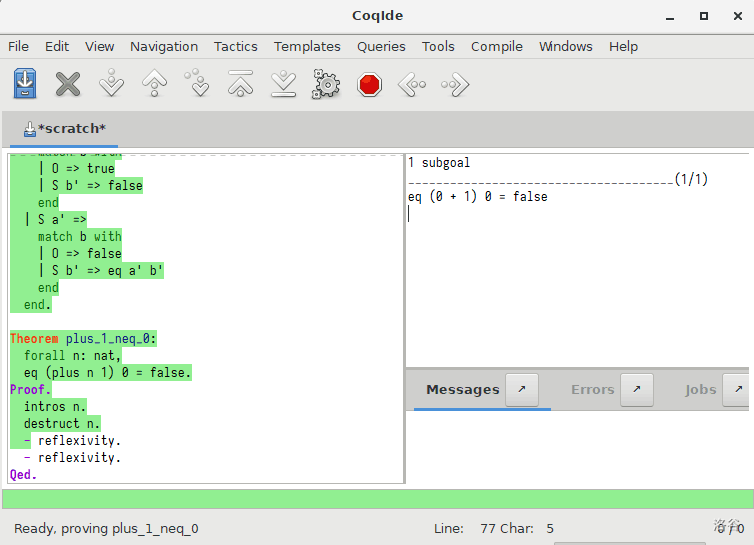Click the Previous left-arrow toolbar icon
Image resolution: width=754 pixels, height=545 pixels.
(x=412, y=84)
